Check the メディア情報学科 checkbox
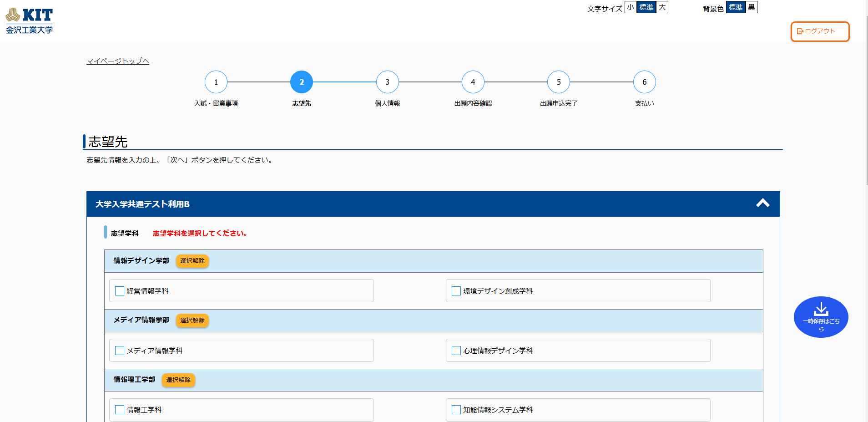The image size is (868, 422). [x=120, y=351]
